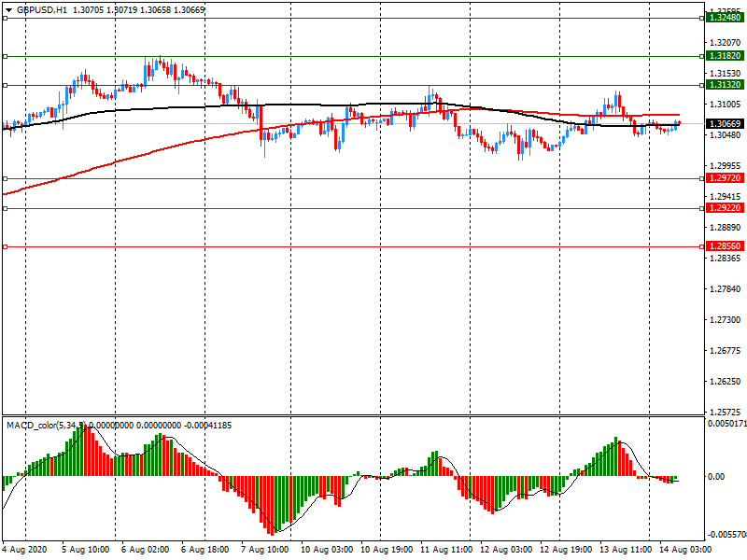Click the 7 Aug 10:00 time axis label
747x560 pixels.
[265, 551]
